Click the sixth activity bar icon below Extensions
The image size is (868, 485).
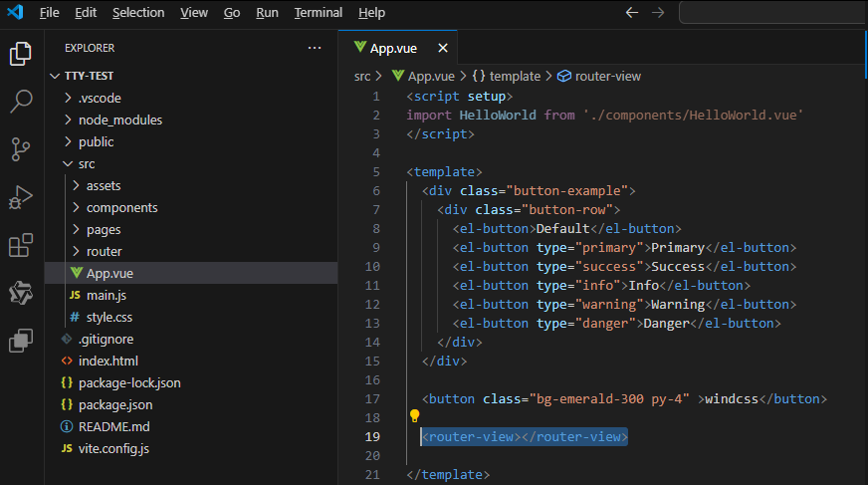21,293
